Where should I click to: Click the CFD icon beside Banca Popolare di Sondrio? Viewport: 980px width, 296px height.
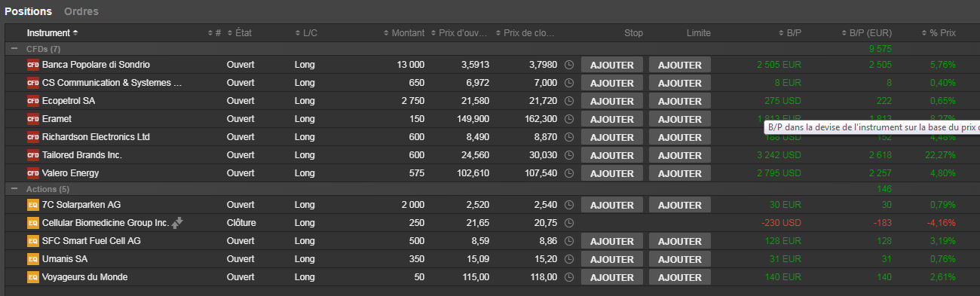coord(32,65)
